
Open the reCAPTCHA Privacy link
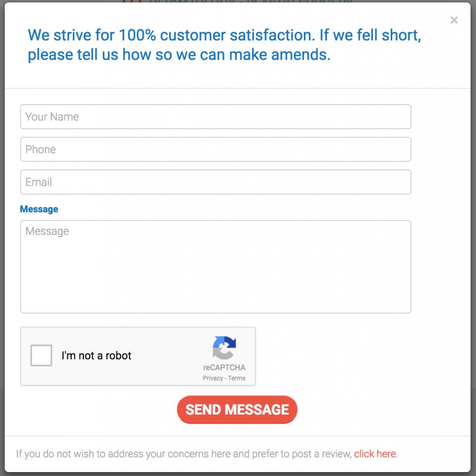click(213, 378)
